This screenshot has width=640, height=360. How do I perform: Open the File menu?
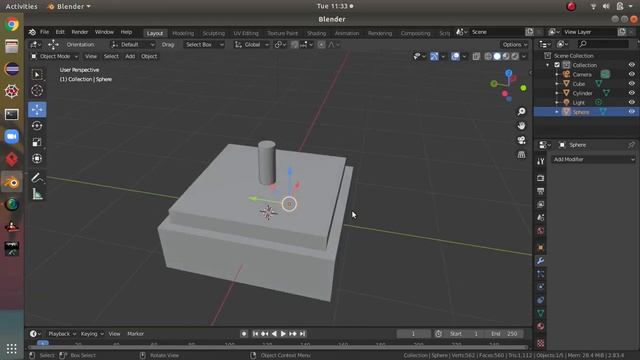click(44, 32)
